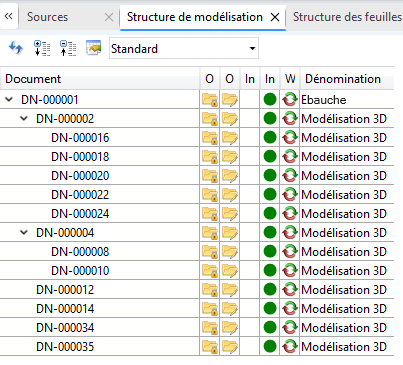Select the DN-000010 document

pos(80,271)
